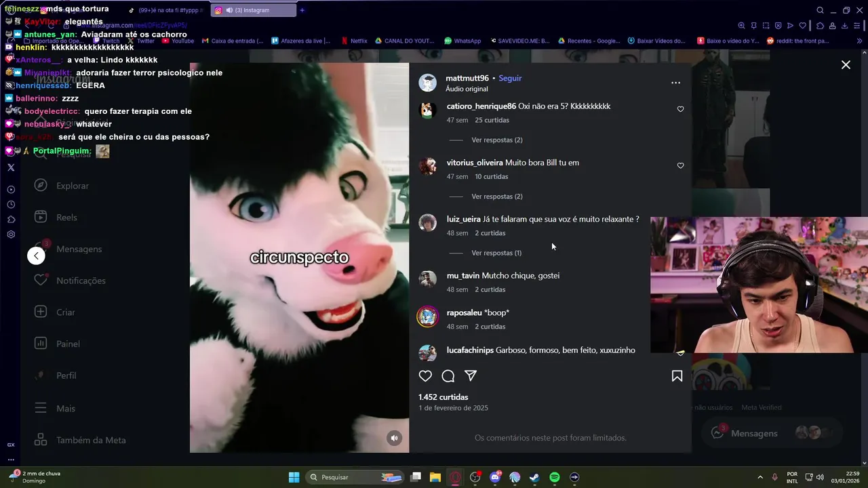Open the WhatsApp bookmark
Viewport: 868px width, 488px height.
click(462, 41)
